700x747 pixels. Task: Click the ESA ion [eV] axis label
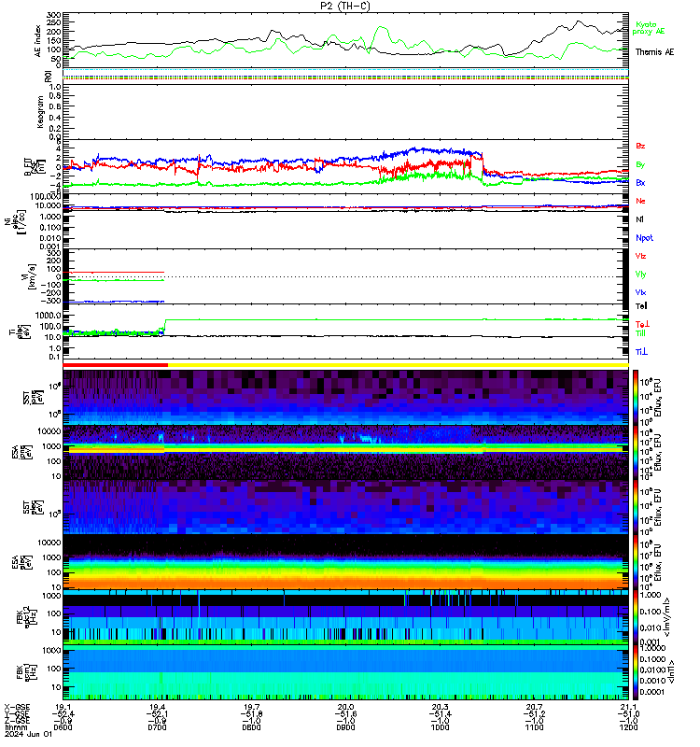click(x=22, y=452)
